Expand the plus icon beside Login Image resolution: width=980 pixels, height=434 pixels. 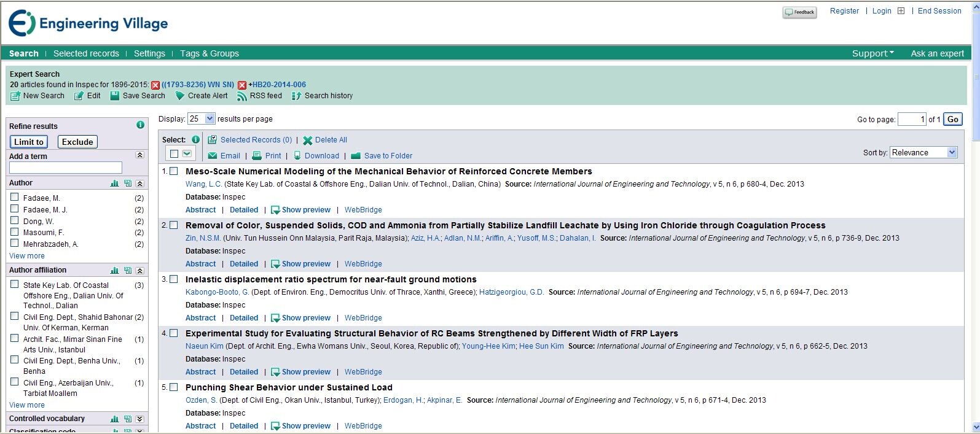[x=901, y=11]
